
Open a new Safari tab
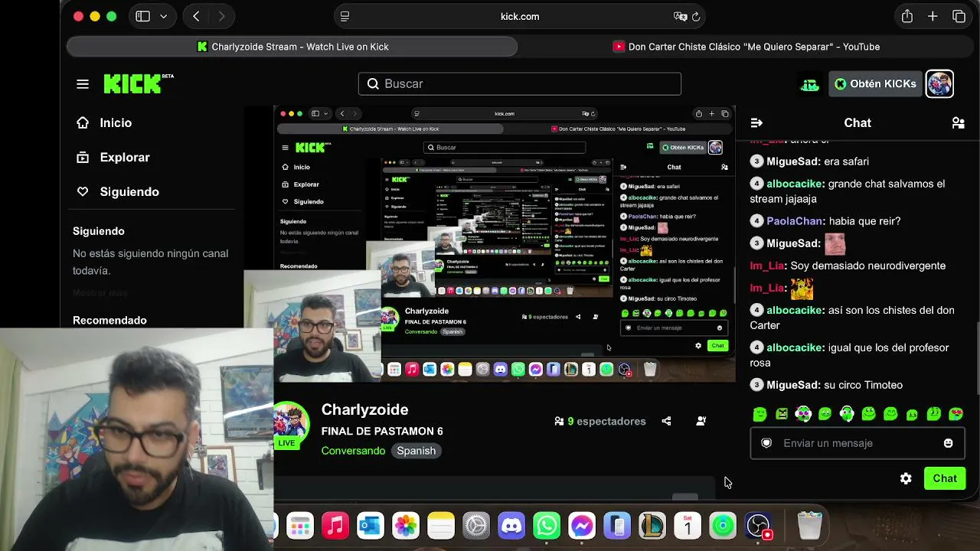[x=933, y=16]
